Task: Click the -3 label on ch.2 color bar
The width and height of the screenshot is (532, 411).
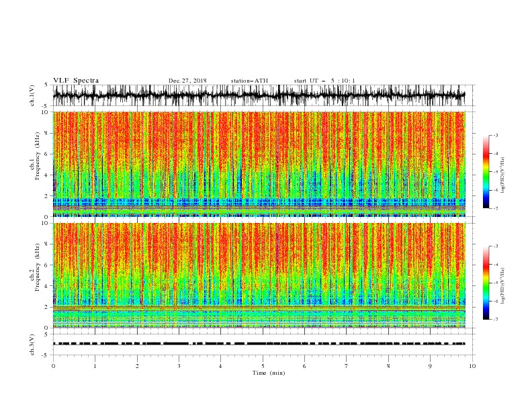Action: tap(495, 246)
